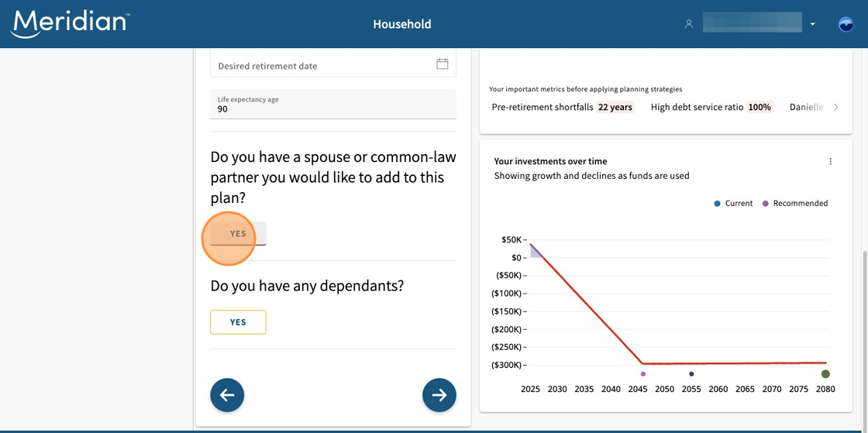Toggle YES for spouse or common-law partner

coord(238,233)
